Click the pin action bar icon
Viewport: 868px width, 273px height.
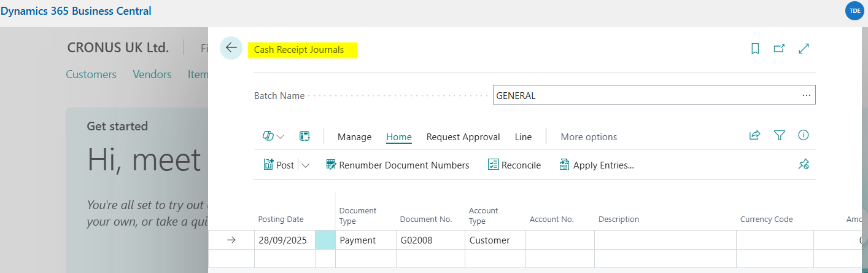tap(803, 164)
